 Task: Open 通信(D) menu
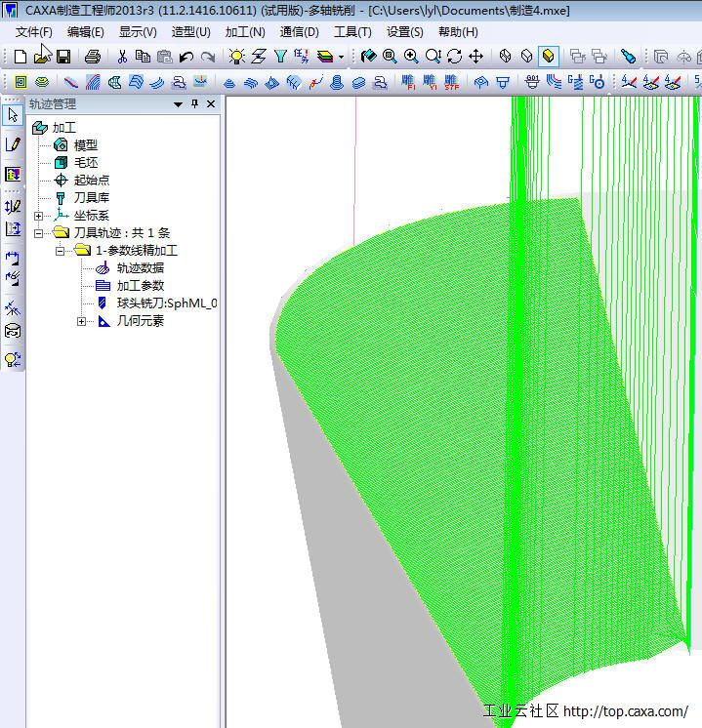[299, 32]
